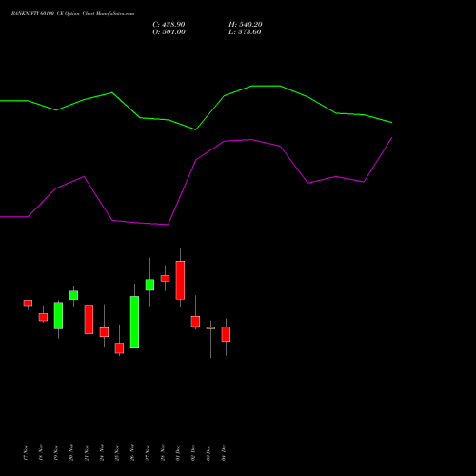The width and height of the screenshot is (476, 476).
Task: Click the tall red candle above 01 Dec
Action: [180, 280]
